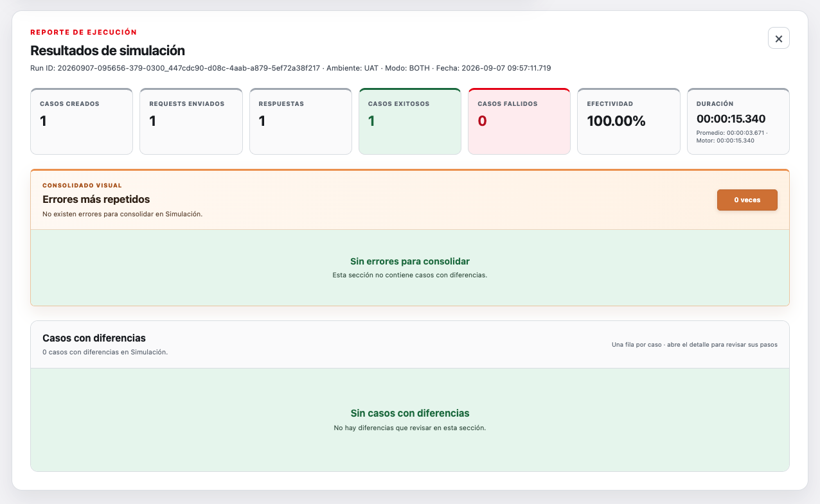Click the "Una fila por caso" hint text
The width and height of the screenshot is (820, 504).
click(x=695, y=345)
